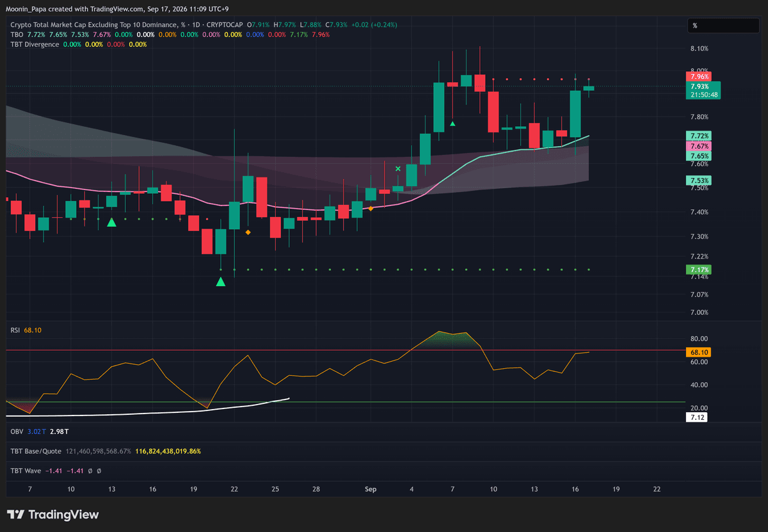Click the orange 68.10 RSI axis label
The height and width of the screenshot is (532, 768).
coord(698,352)
